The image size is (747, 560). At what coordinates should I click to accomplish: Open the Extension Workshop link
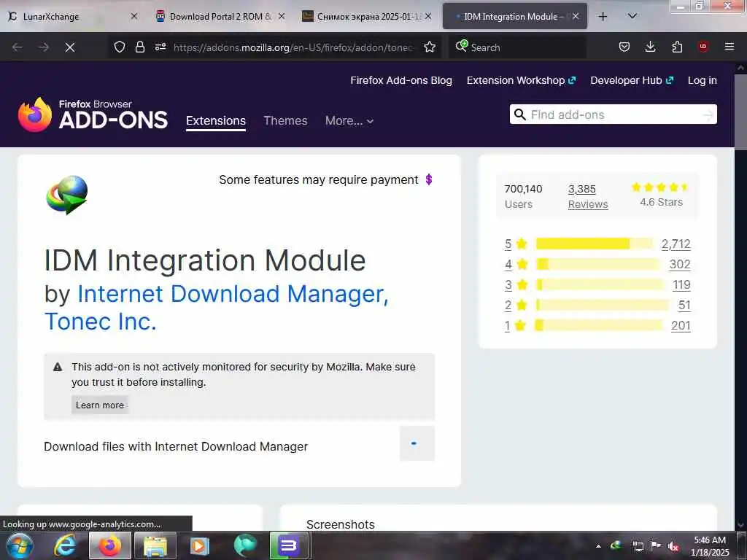[521, 80]
